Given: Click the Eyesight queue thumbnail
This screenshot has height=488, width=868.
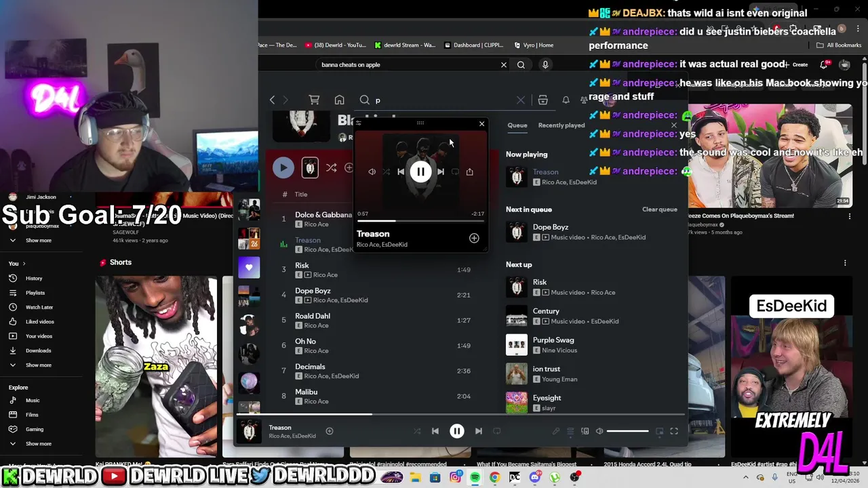Looking at the screenshot, I should click(517, 403).
